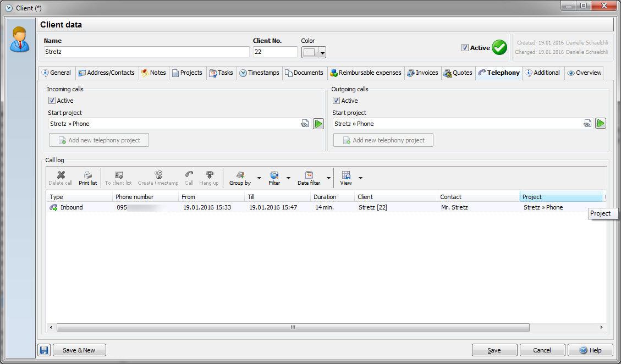Open the Date filter calendar icon

(x=309, y=175)
